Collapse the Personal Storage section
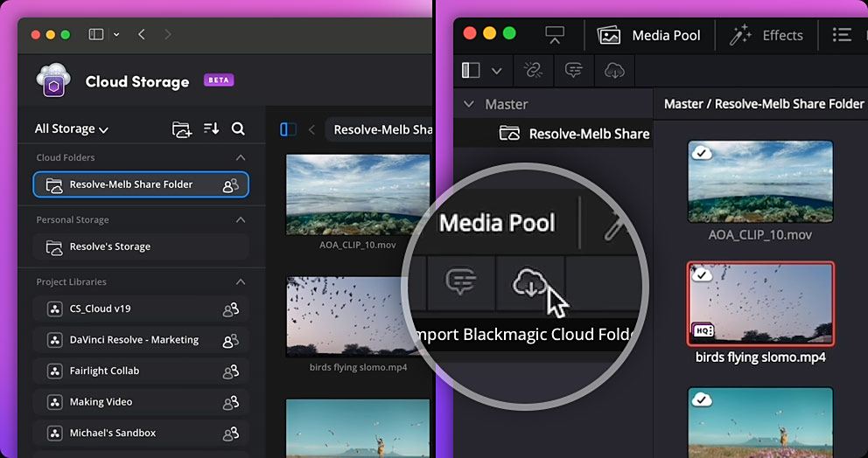The height and width of the screenshot is (458, 868). tap(241, 219)
